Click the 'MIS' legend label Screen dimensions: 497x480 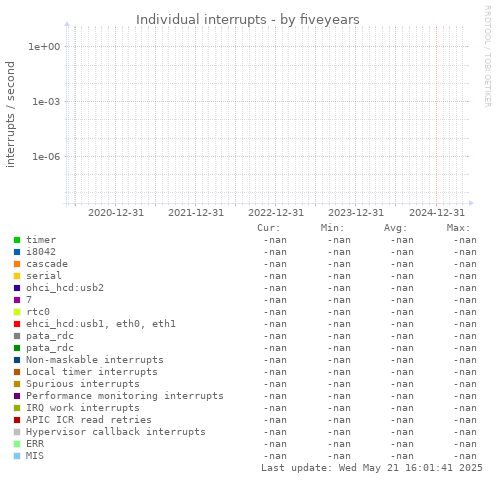(x=35, y=456)
